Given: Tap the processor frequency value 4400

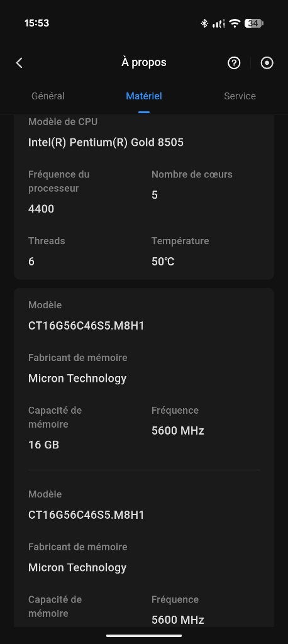Looking at the screenshot, I should pos(41,209).
